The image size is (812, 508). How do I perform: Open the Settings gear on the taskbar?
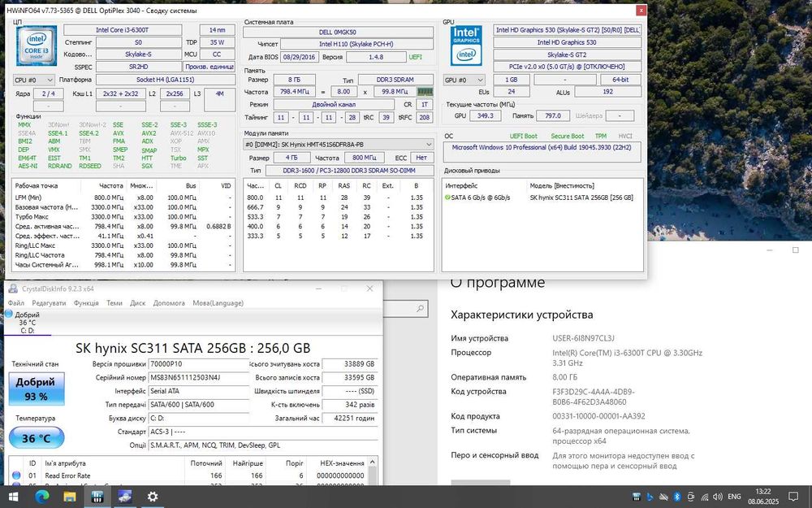153,497
